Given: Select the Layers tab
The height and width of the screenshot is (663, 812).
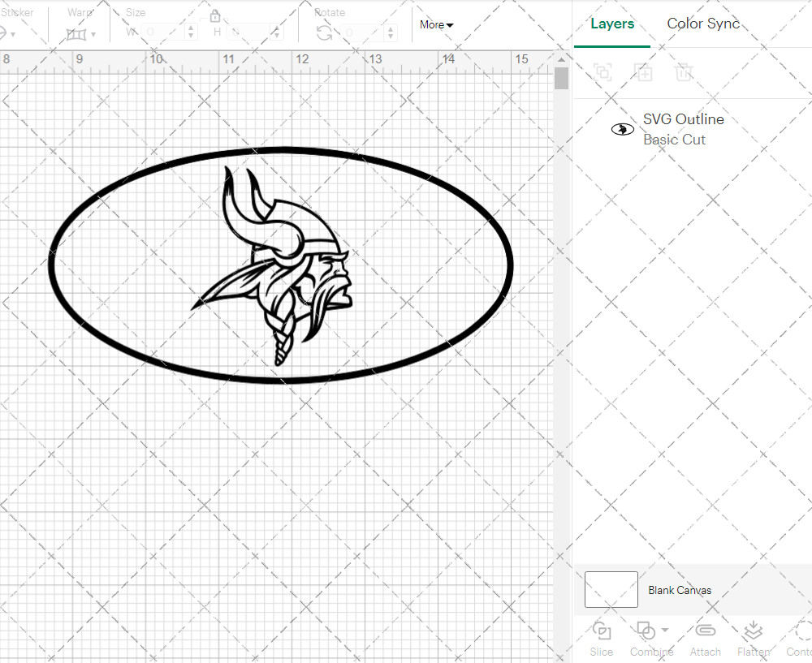Looking at the screenshot, I should click(x=612, y=24).
